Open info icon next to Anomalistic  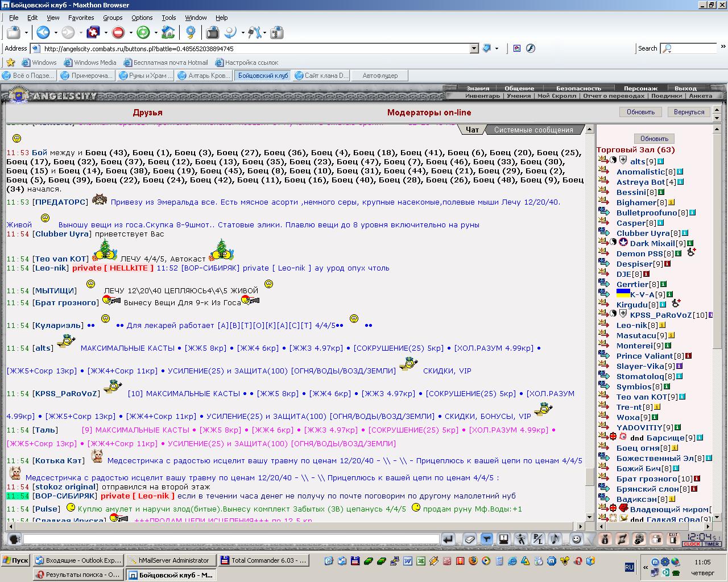(679, 172)
